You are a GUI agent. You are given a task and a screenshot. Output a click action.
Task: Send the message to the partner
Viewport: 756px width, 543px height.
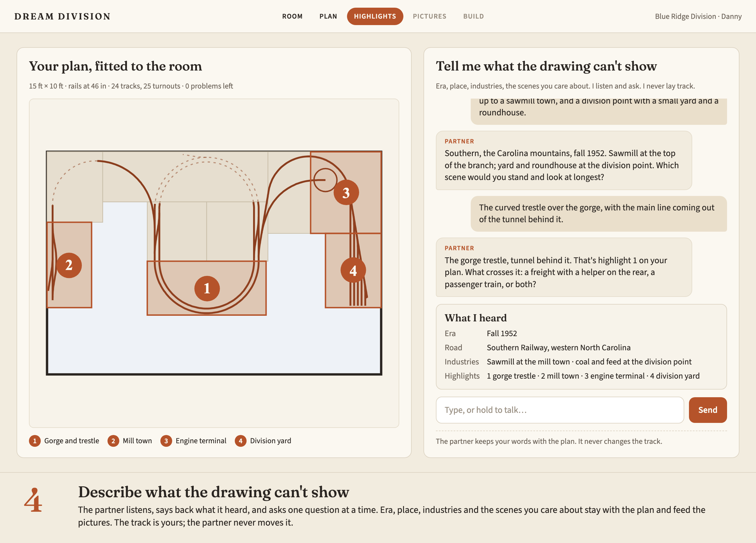(708, 410)
